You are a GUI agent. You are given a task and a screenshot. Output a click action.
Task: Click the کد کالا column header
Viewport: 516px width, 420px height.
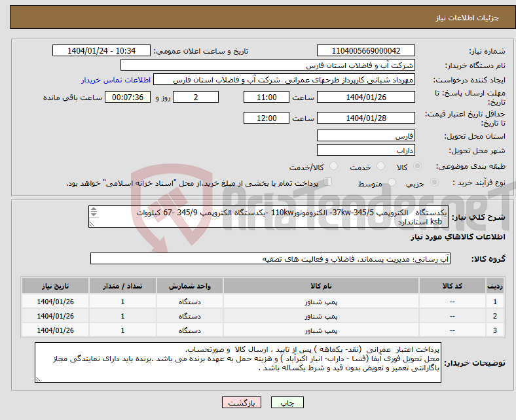pos(452,286)
